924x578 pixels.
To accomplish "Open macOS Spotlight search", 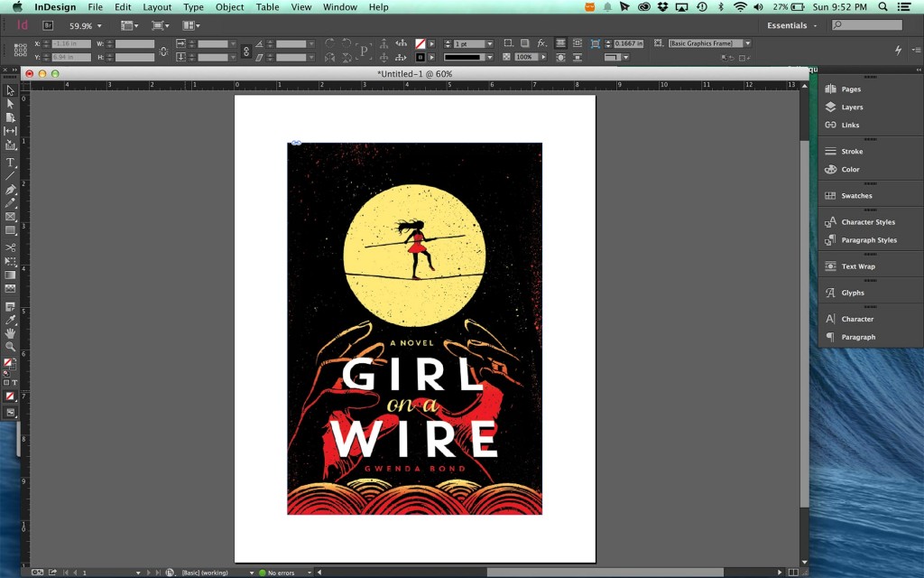I will point(882,7).
